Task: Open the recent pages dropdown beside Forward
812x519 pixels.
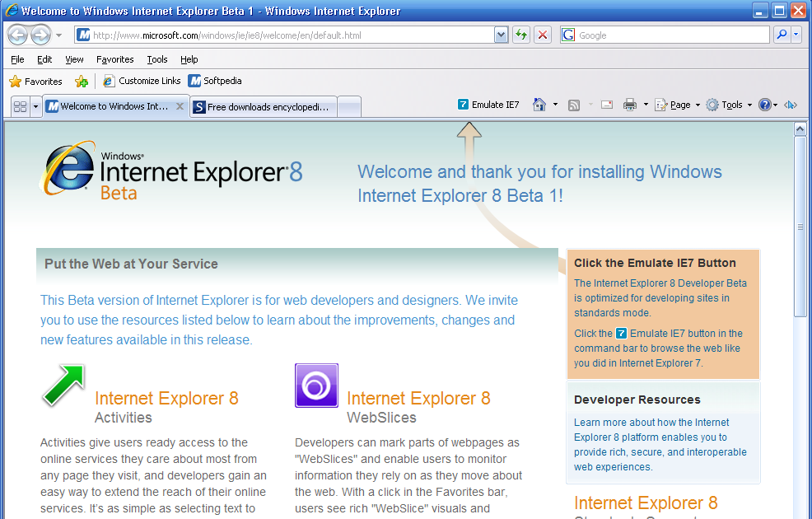Action: click(x=59, y=35)
